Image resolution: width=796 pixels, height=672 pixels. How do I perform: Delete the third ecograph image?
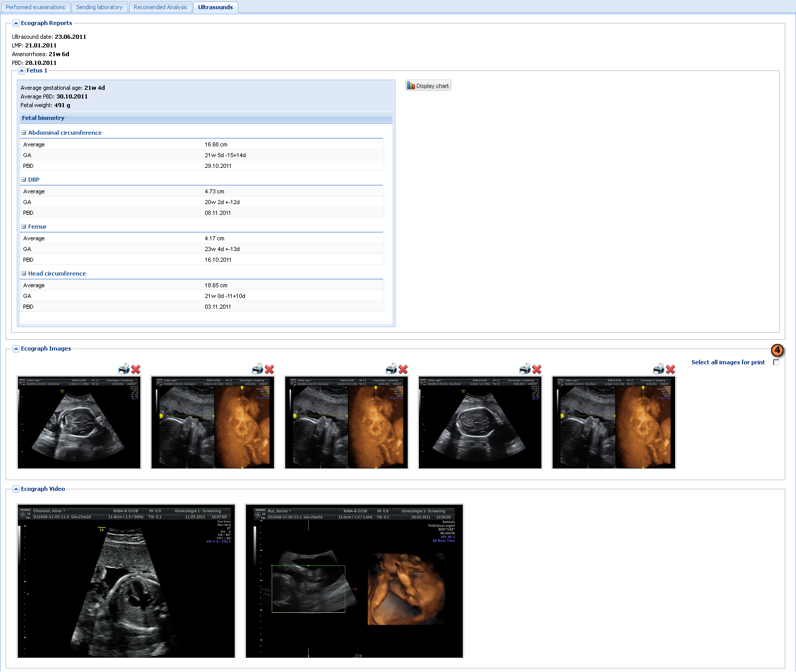point(403,369)
